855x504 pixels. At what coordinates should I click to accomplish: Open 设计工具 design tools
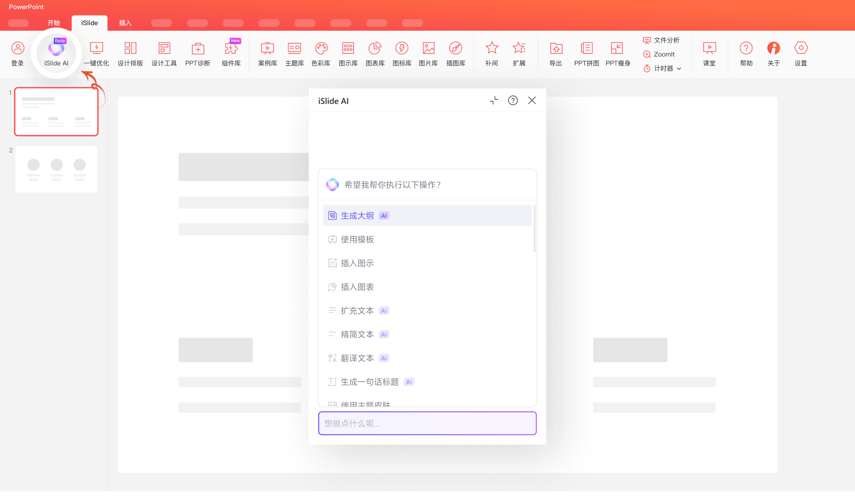point(164,53)
